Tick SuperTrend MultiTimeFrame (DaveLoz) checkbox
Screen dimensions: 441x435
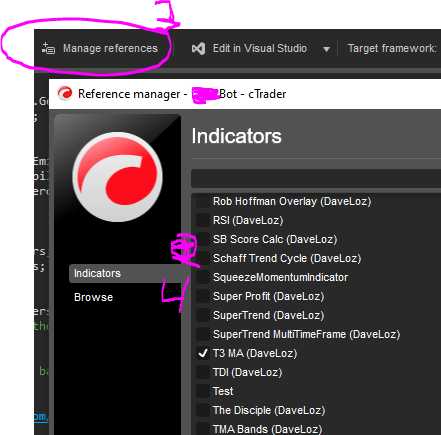pyautogui.click(x=203, y=334)
